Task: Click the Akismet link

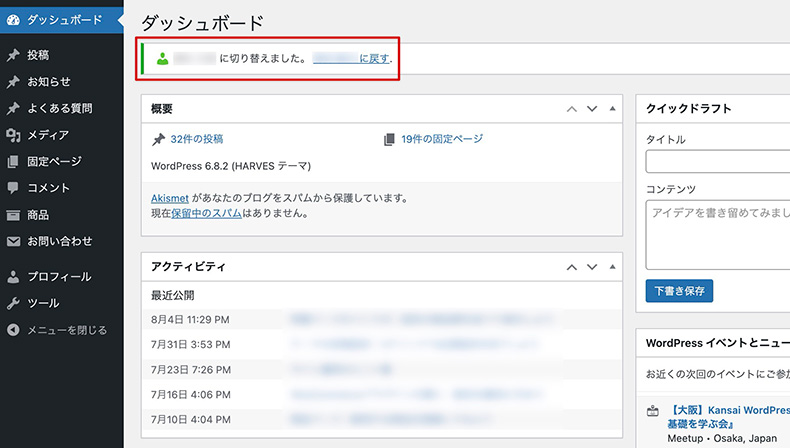Action: (170, 198)
